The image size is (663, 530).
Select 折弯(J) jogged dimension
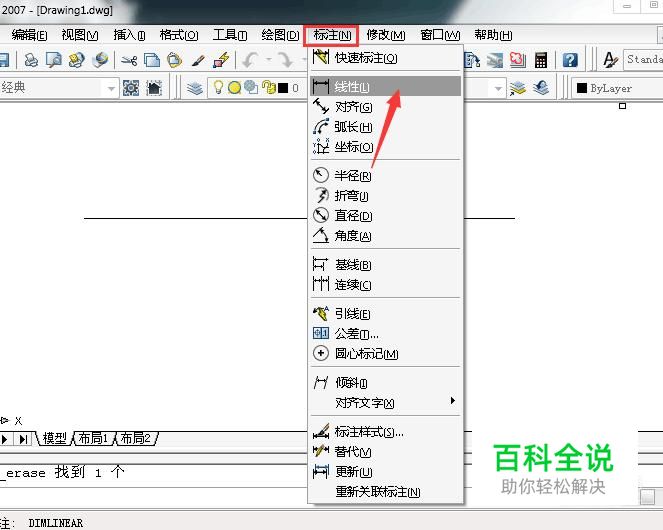pos(386,195)
